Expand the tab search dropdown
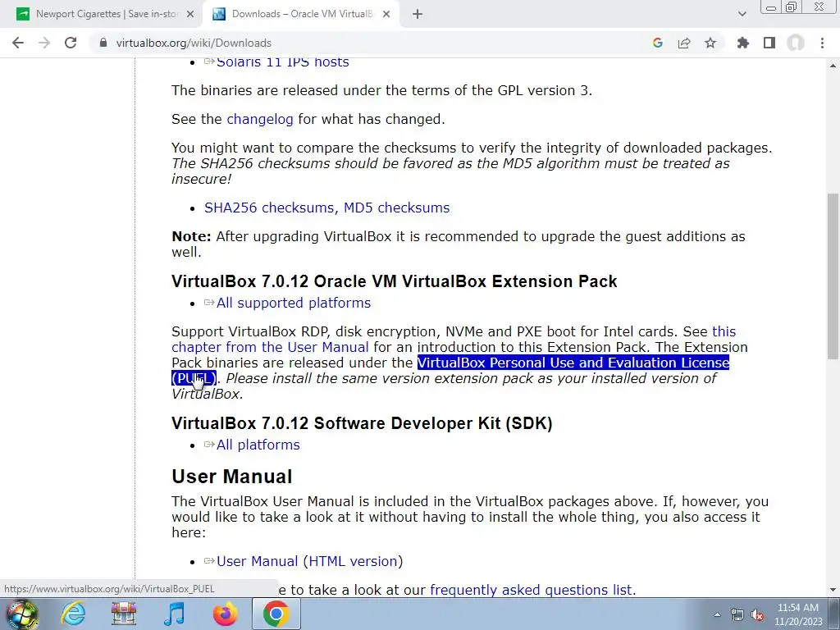 742,15
